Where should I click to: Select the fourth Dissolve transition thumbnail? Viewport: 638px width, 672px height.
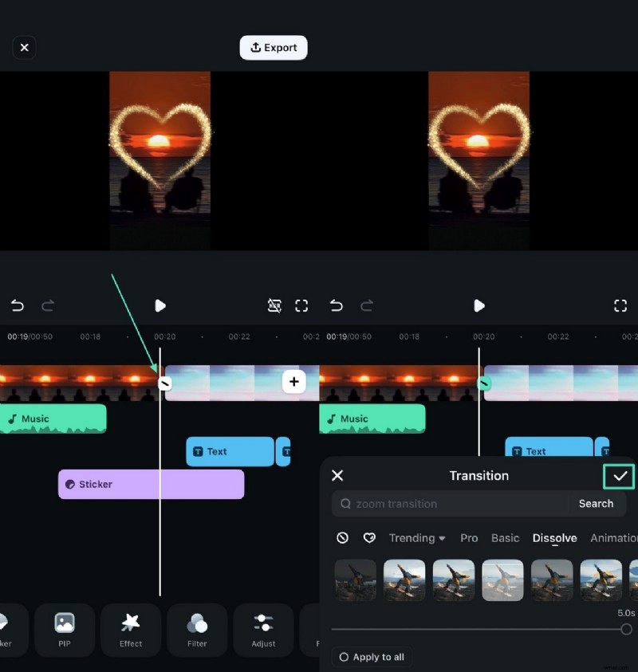tap(503, 580)
